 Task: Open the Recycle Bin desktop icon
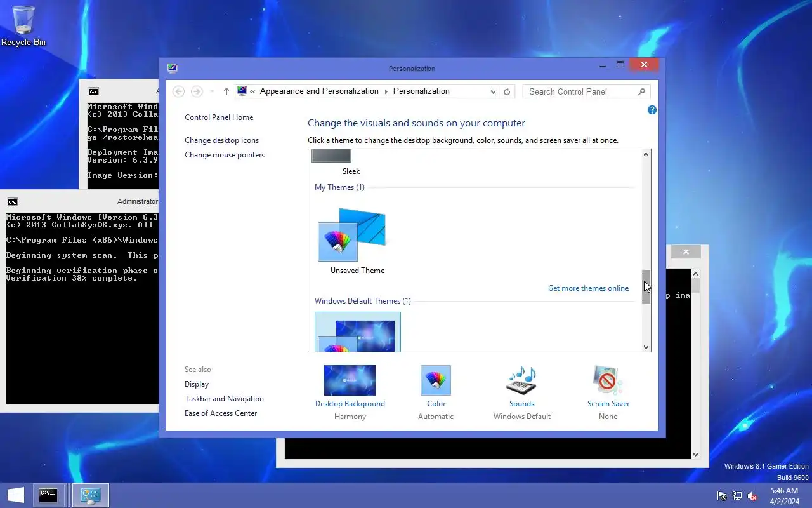click(x=23, y=26)
